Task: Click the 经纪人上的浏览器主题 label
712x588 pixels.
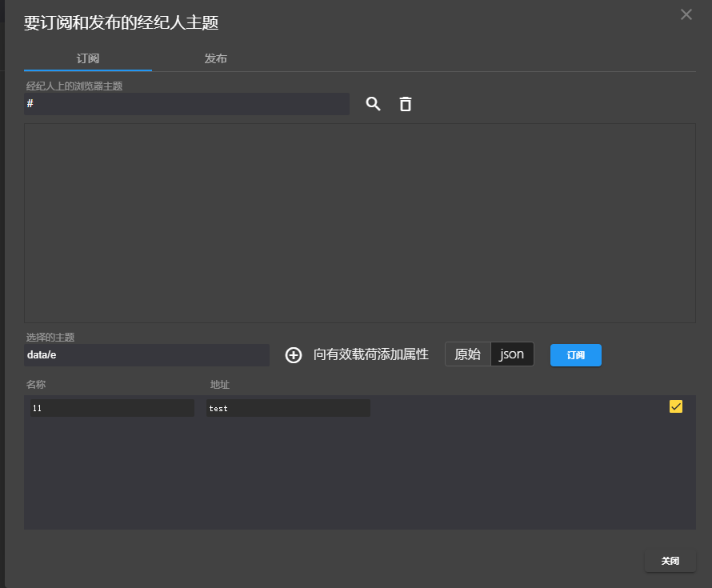Action: coord(74,86)
